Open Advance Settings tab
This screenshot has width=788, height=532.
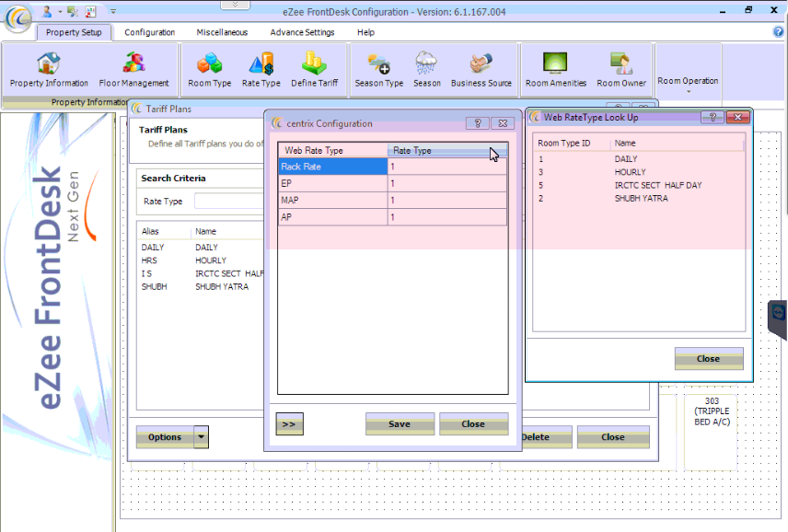pos(302,32)
